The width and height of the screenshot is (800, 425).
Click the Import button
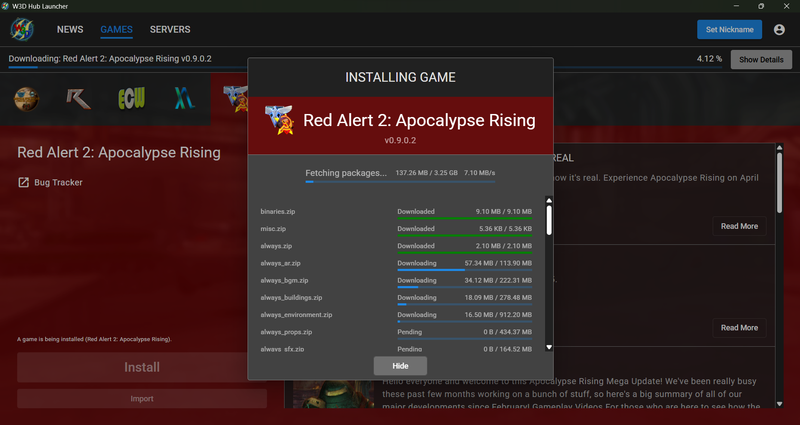point(142,398)
